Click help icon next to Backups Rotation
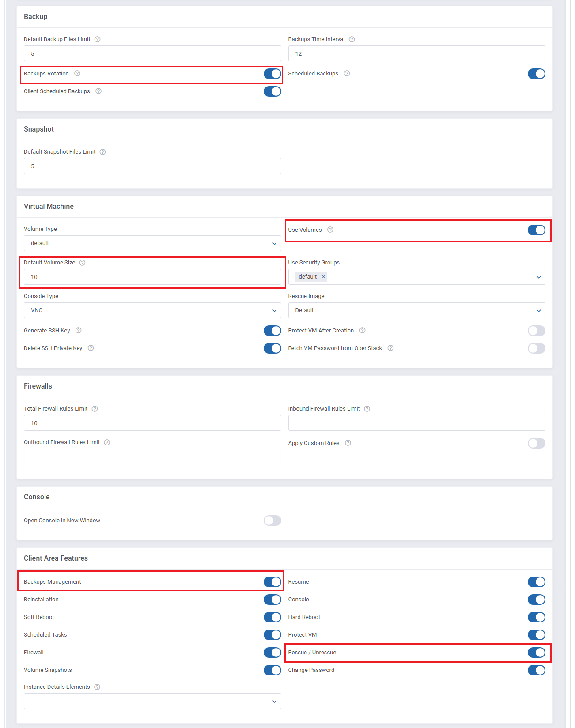 [77, 74]
